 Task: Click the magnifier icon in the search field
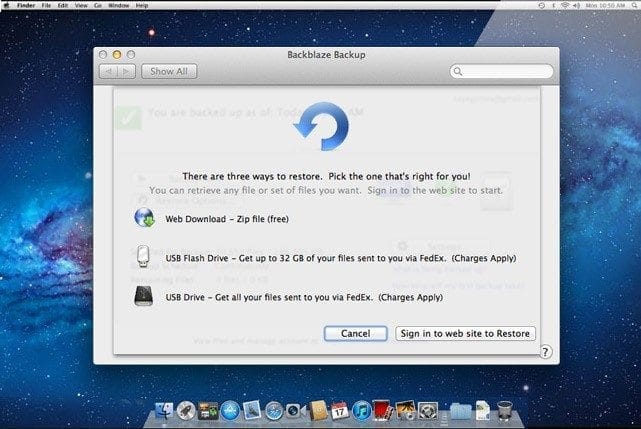point(458,72)
